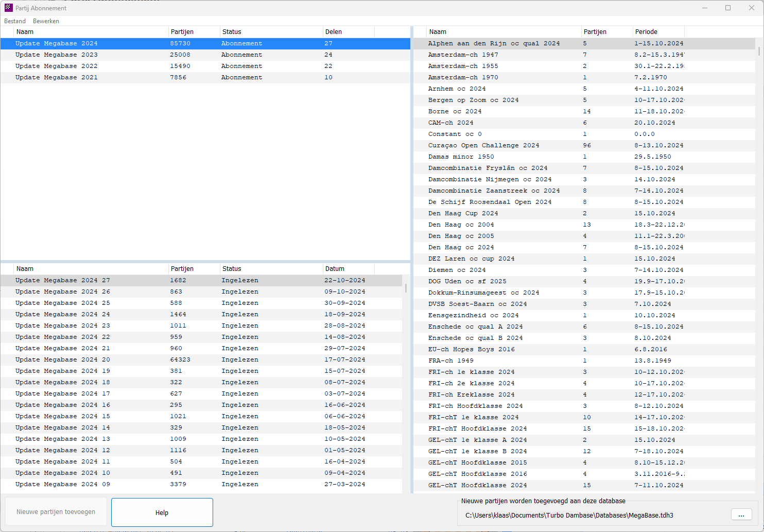Click the Help button
The image size is (764, 532).
(162, 512)
